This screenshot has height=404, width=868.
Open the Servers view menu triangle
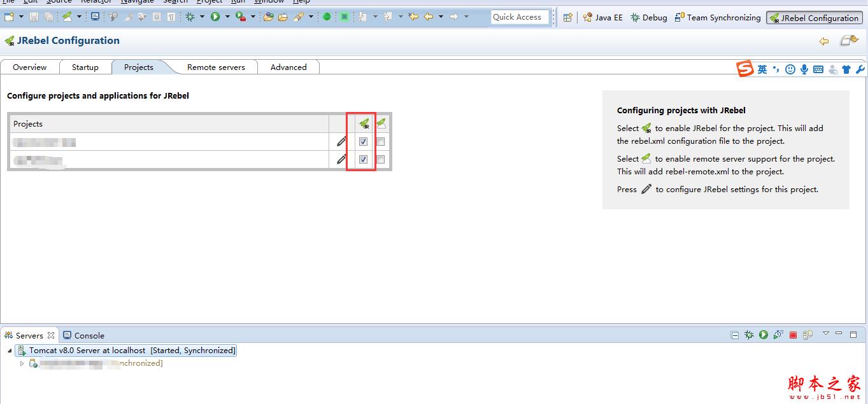coord(826,333)
